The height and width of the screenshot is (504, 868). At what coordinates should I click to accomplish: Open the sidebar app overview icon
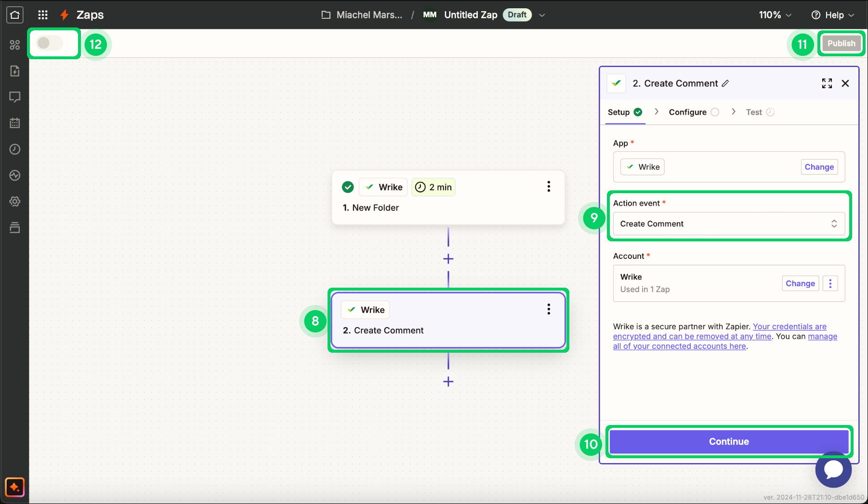tap(15, 45)
